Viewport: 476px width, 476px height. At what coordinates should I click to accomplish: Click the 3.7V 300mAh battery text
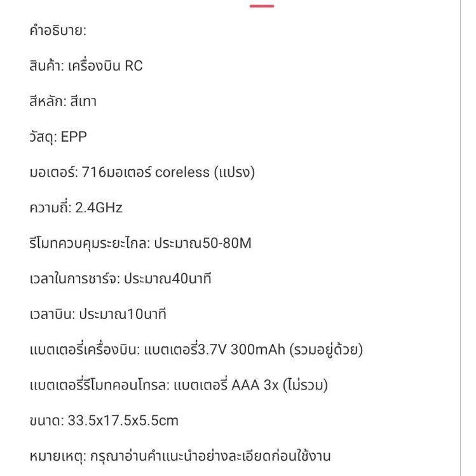point(241,350)
